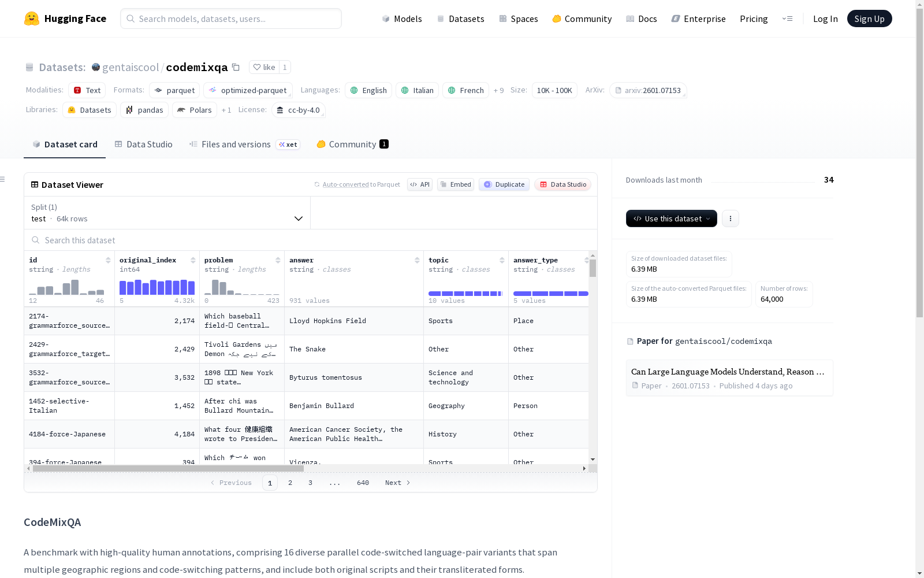
Task: Select the cc-by-4.0 license tag
Action: click(x=298, y=110)
